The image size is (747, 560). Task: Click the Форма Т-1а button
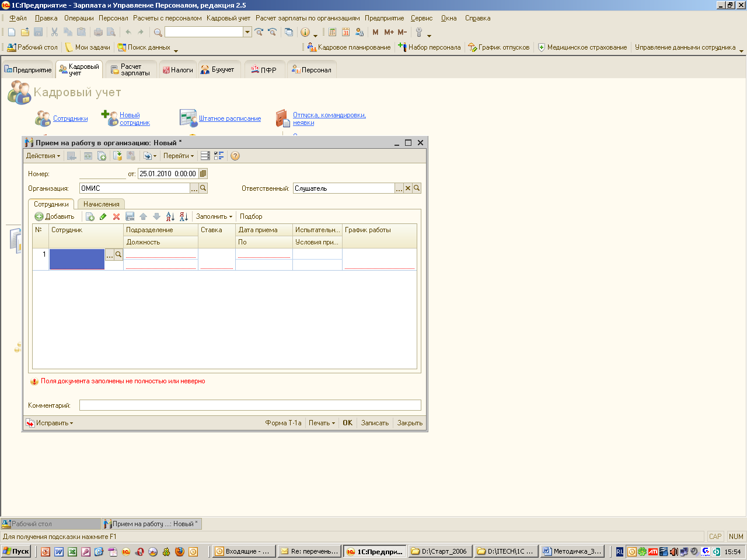pyautogui.click(x=283, y=423)
